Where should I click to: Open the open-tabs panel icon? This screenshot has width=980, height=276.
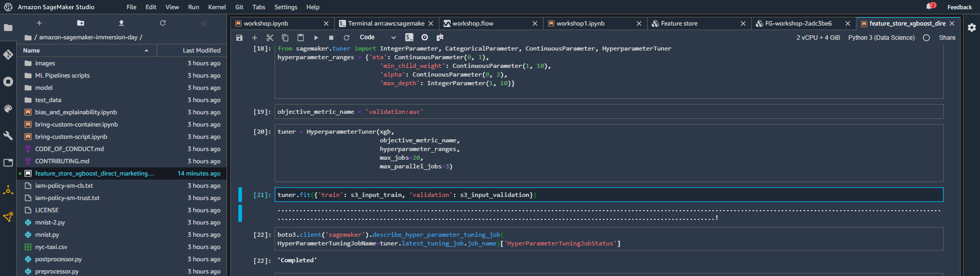tap(8, 163)
